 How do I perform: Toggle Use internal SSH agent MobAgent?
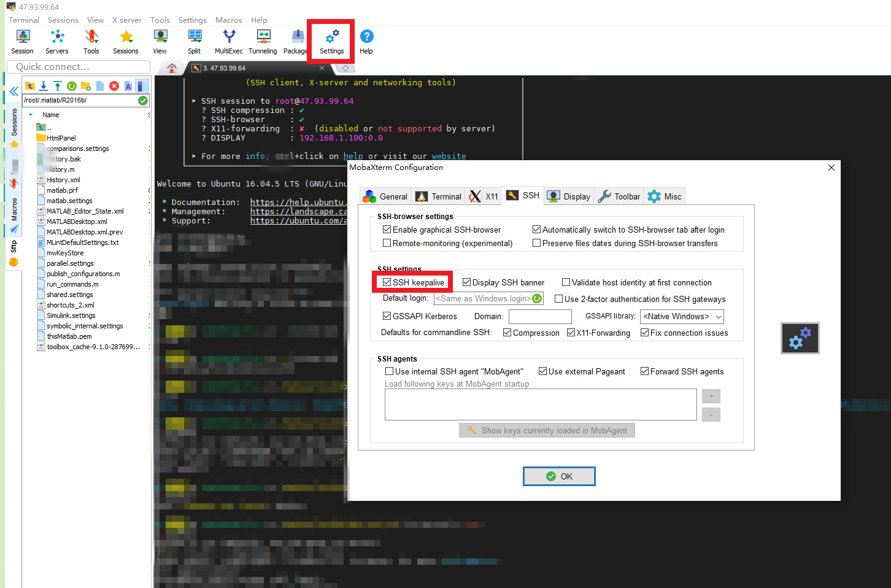(390, 371)
